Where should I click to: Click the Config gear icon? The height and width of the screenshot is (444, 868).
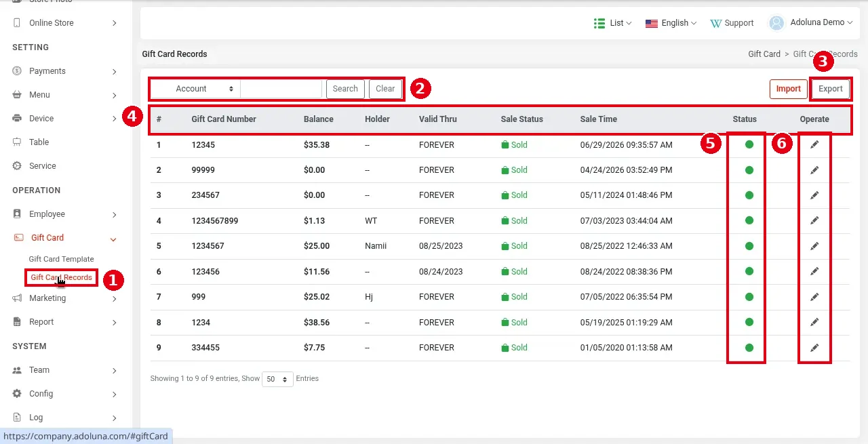[17, 394]
